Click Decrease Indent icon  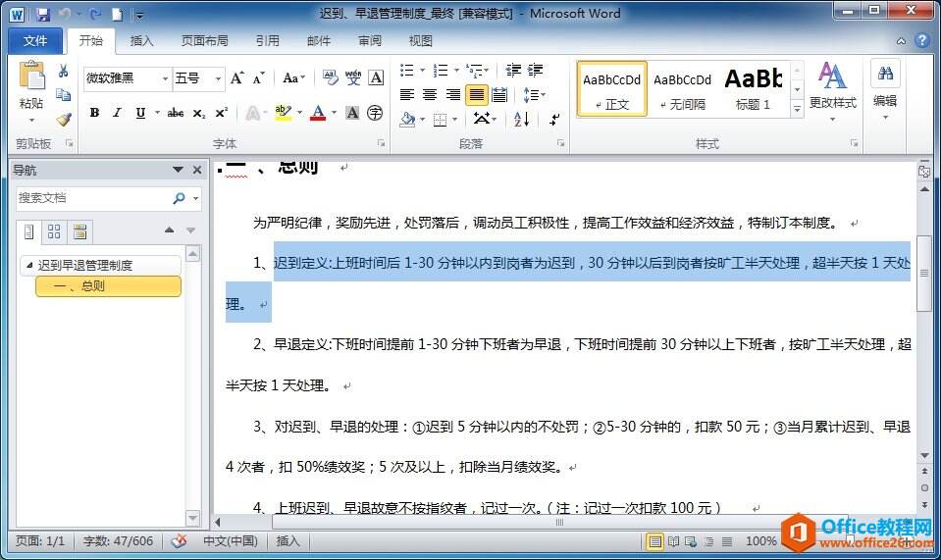point(513,71)
